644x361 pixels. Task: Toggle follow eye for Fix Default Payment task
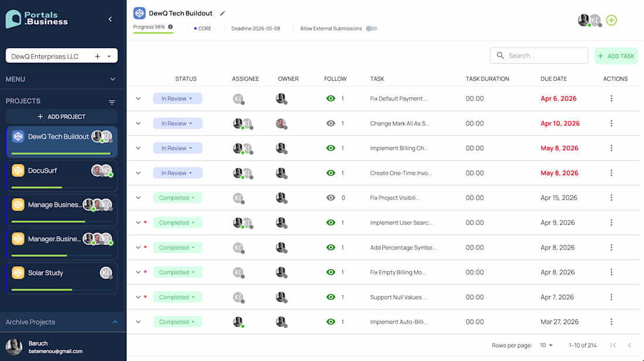[331, 98]
